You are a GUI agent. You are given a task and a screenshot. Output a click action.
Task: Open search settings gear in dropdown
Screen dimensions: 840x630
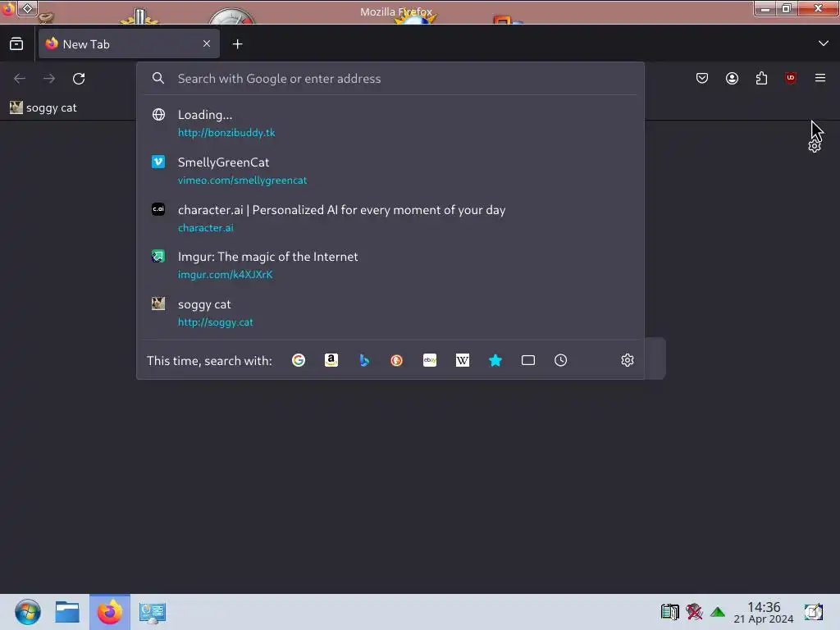coord(628,361)
